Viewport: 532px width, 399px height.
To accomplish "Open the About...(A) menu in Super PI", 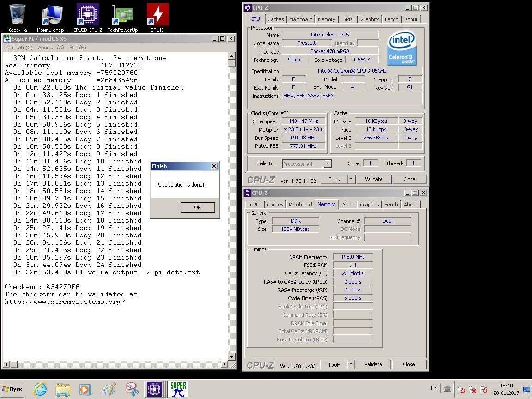I will point(51,48).
